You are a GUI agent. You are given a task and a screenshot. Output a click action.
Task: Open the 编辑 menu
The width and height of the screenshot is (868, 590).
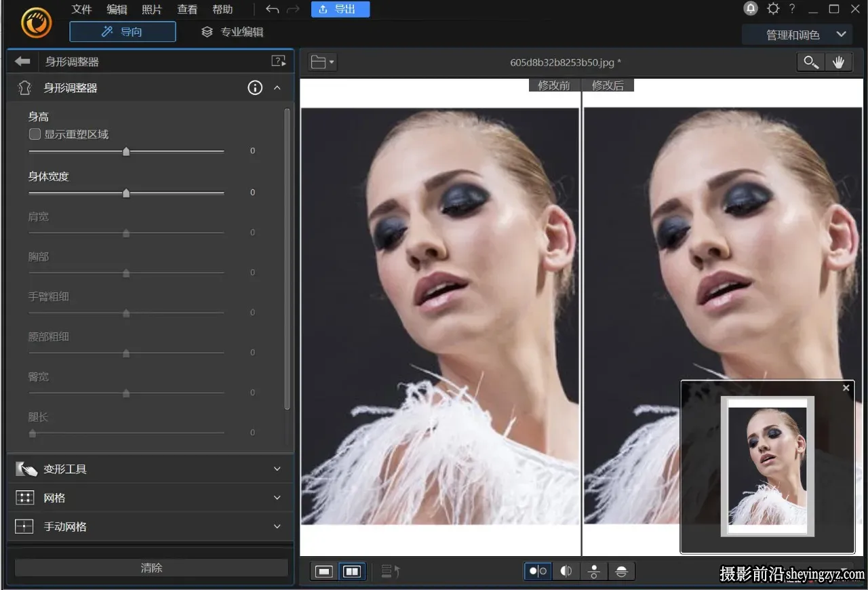click(117, 9)
